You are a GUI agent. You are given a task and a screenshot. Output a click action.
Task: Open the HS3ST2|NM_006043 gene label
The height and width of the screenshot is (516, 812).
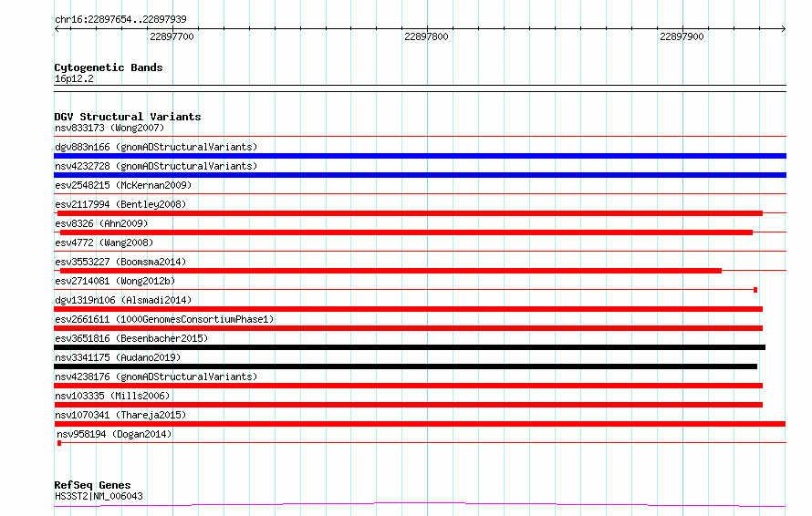(99, 496)
